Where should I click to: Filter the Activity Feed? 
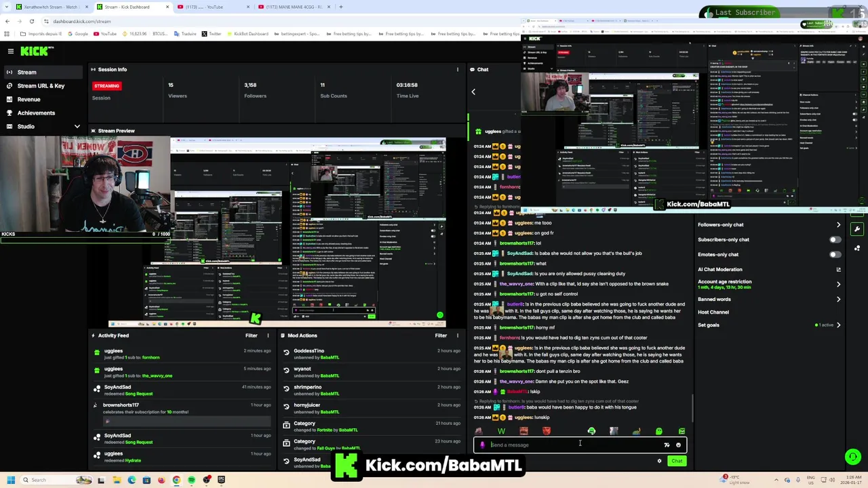(x=251, y=335)
